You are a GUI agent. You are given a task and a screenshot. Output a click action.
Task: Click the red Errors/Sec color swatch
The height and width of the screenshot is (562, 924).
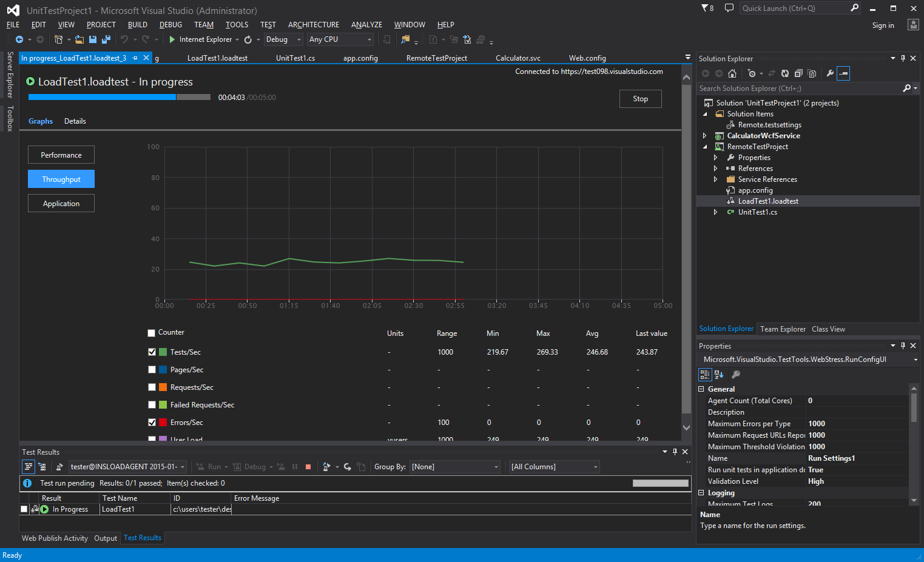point(163,422)
